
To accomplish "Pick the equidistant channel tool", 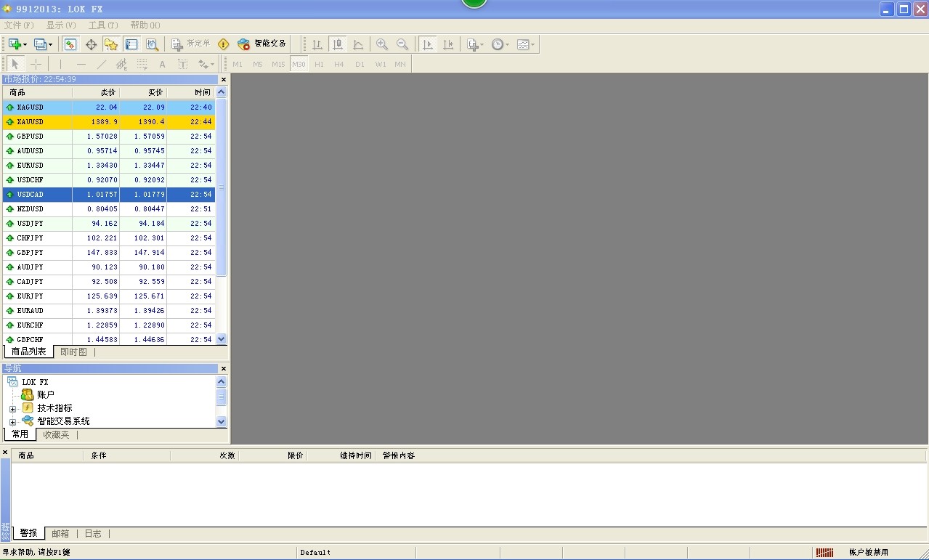I will coord(122,64).
